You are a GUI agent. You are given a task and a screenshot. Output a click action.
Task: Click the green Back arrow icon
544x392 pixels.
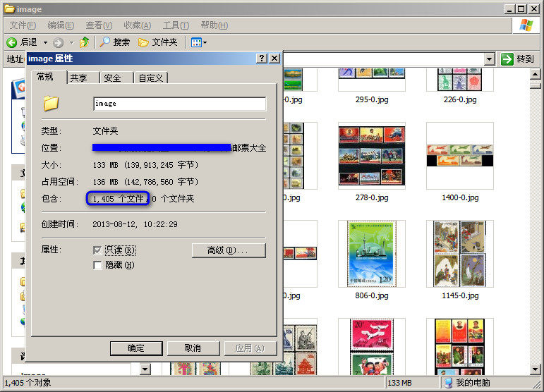[11, 42]
